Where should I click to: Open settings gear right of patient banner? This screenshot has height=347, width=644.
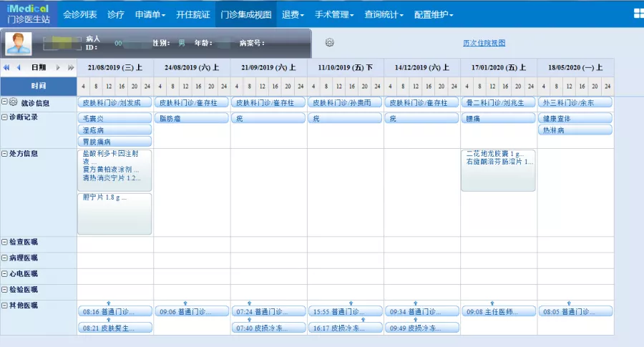click(329, 43)
